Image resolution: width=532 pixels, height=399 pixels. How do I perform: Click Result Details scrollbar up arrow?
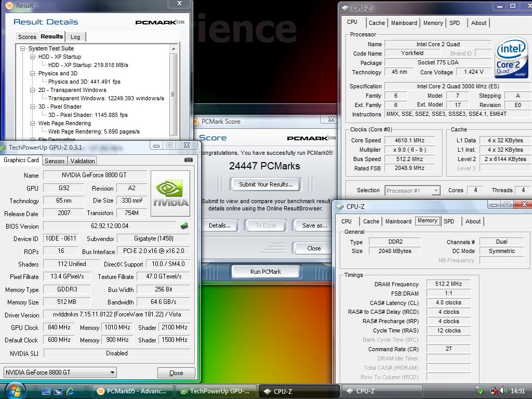(174, 49)
